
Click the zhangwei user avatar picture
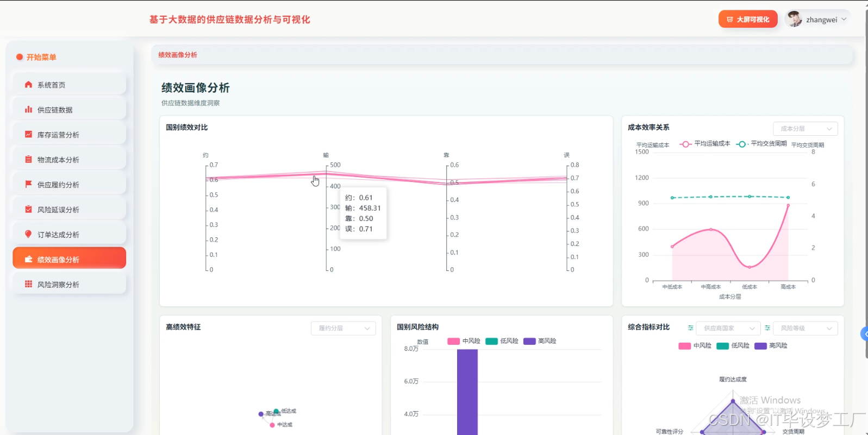[794, 19]
